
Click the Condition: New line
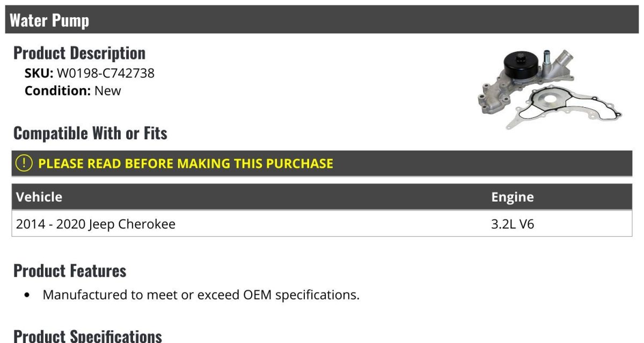tap(73, 91)
